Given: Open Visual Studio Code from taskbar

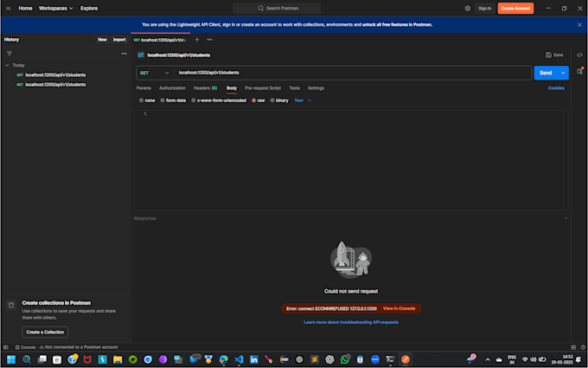Looking at the screenshot, I should [x=239, y=359].
